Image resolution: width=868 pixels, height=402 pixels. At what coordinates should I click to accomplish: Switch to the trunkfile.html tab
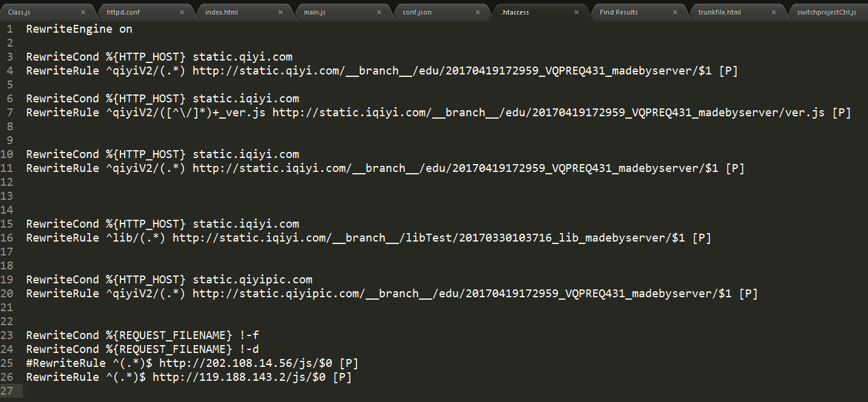click(x=720, y=12)
